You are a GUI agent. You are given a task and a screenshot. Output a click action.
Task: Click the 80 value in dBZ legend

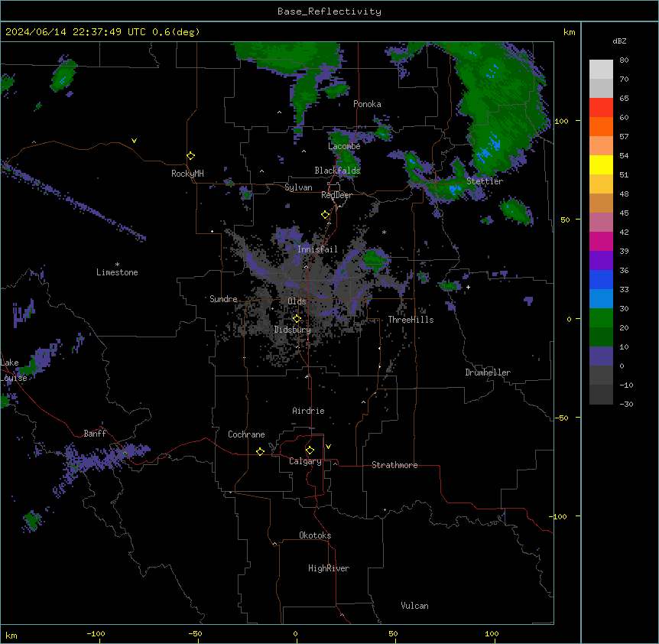click(624, 60)
